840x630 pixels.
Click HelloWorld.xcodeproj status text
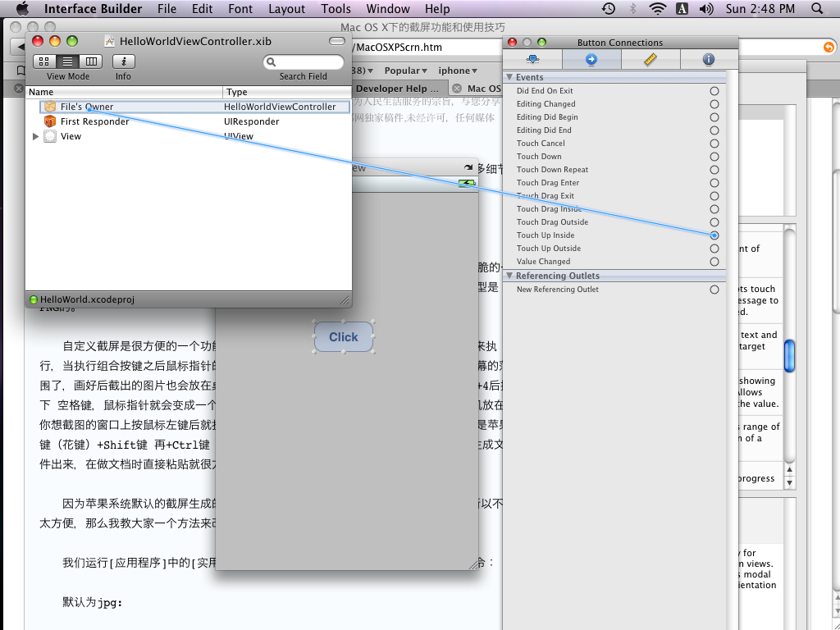click(x=87, y=299)
